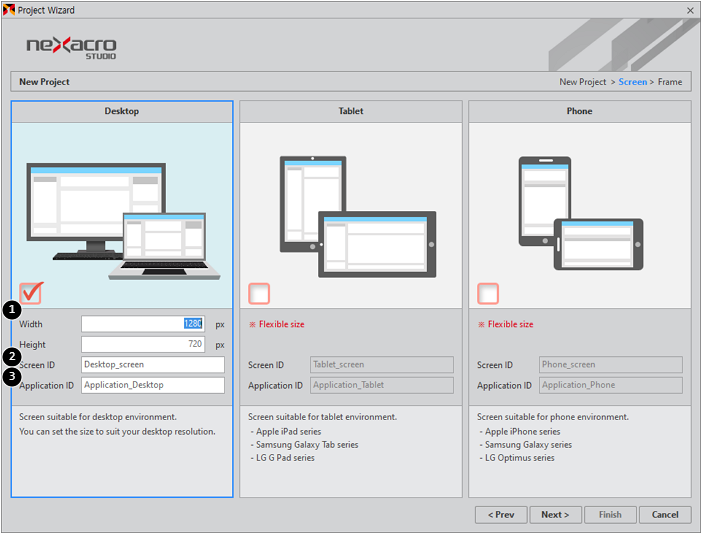The width and height of the screenshot is (702, 534).
Task: Go back with the Prev button
Action: [501, 515]
